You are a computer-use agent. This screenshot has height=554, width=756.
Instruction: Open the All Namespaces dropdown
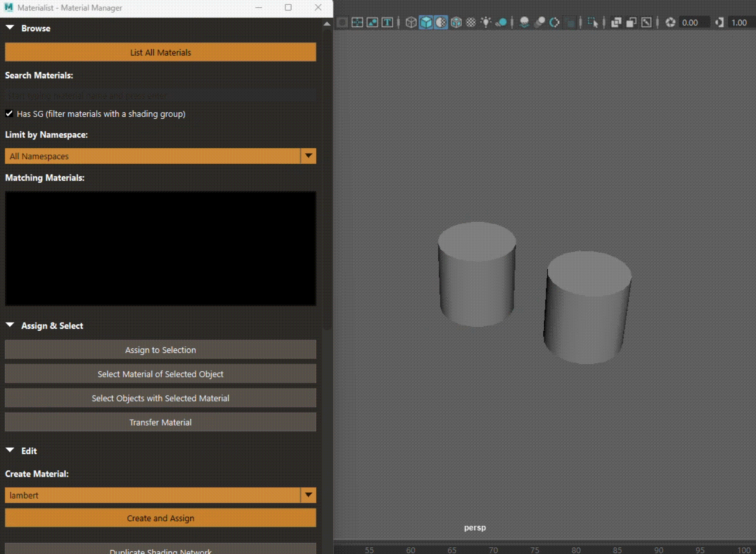coord(161,156)
